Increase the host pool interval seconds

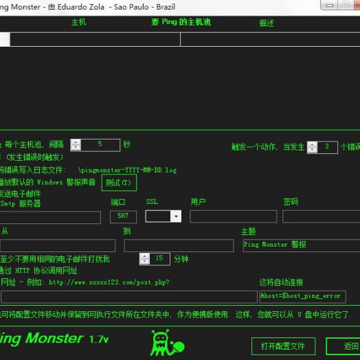[x=76, y=142]
